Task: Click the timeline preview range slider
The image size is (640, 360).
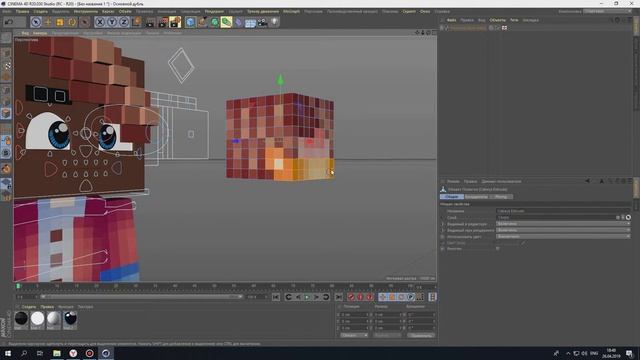Action: pyautogui.click(x=141, y=297)
